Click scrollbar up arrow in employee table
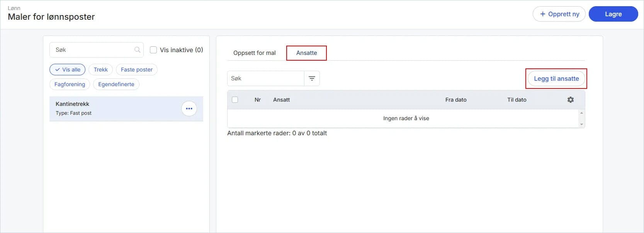 581,113
